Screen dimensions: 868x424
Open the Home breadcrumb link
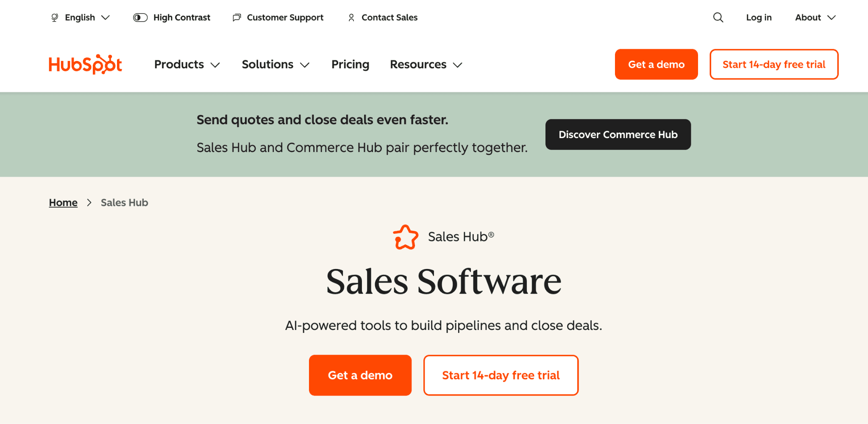(x=63, y=202)
